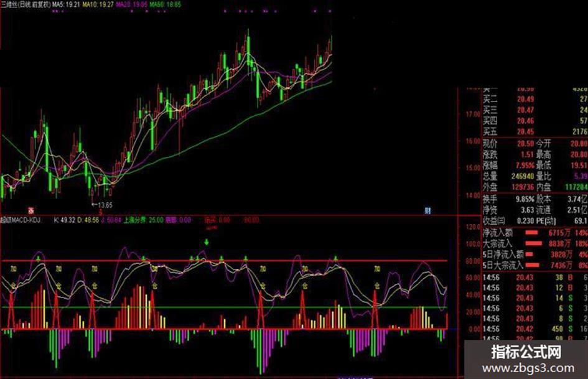Image resolution: width=588 pixels, height=379 pixels.
Task: Click the blue 财 marker under the chart
Action: point(427,211)
